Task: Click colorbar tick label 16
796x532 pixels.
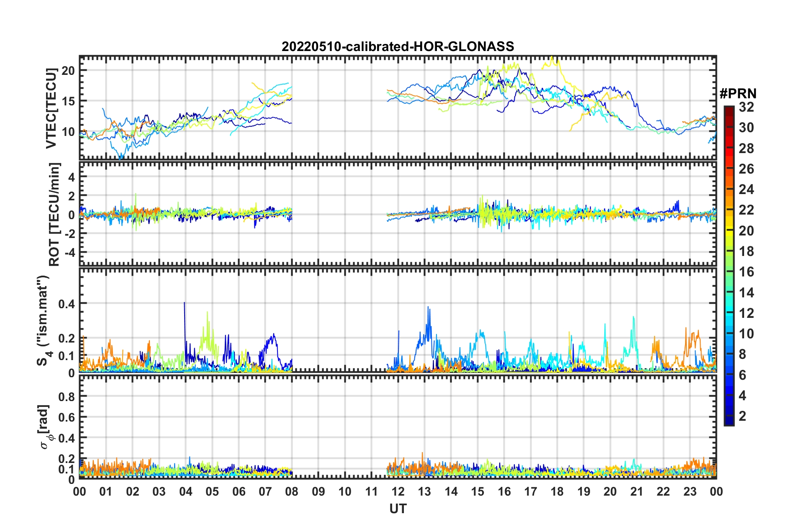Action: pos(746,272)
